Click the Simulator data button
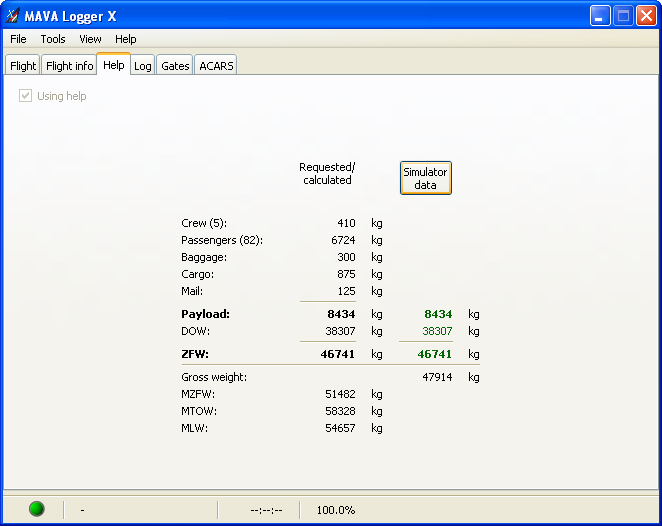Screen dimensions: 662x526 click(x=426, y=178)
